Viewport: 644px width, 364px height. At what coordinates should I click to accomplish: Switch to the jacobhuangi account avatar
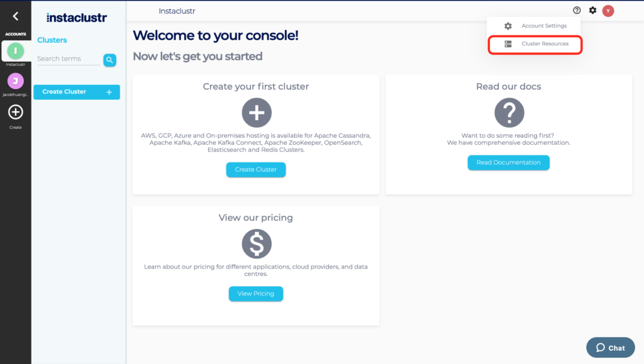point(15,80)
